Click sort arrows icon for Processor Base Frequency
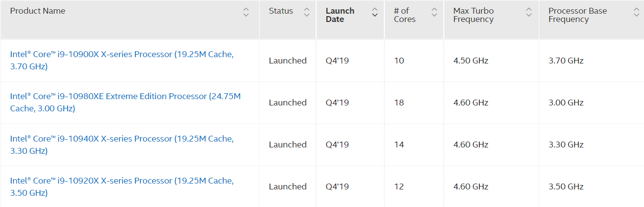 click(x=636, y=13)
